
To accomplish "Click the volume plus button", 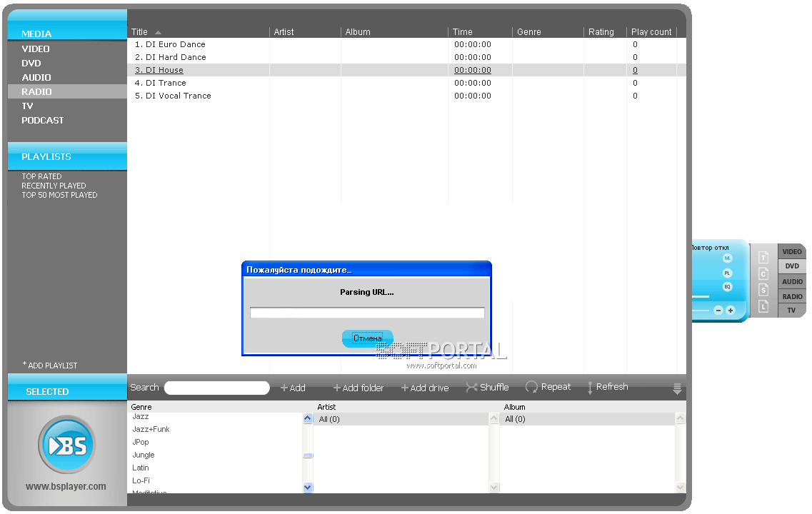I will [730, 311].
